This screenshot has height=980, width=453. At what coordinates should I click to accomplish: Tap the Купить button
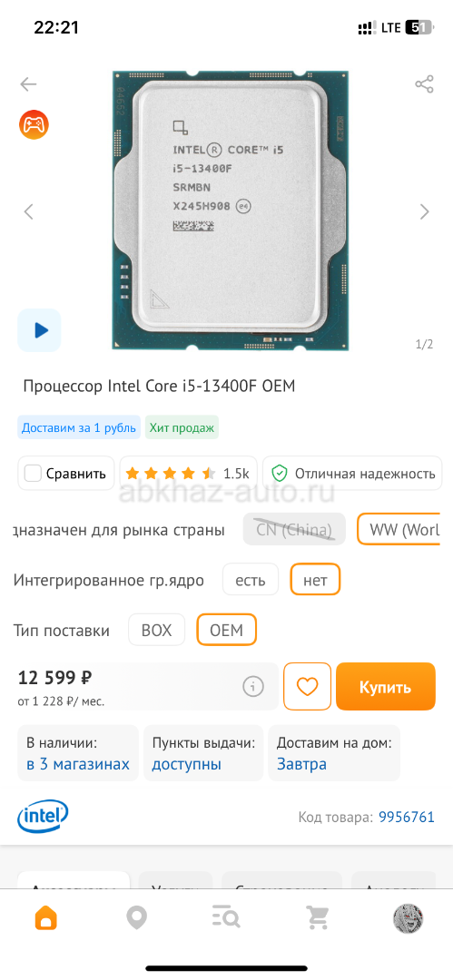(x=386, y=686)
